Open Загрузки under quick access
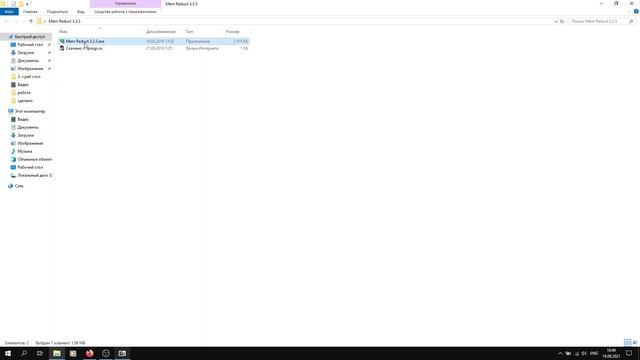 pos(26,53)
